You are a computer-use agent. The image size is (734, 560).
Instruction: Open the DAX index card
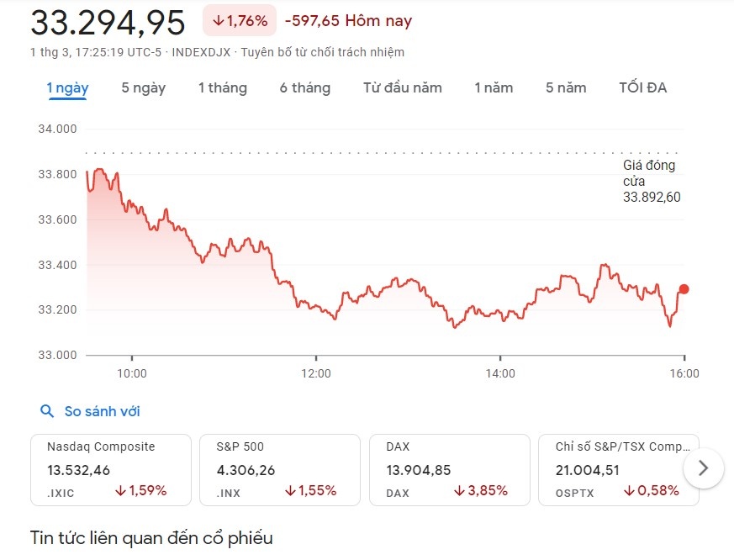point(449,469)
